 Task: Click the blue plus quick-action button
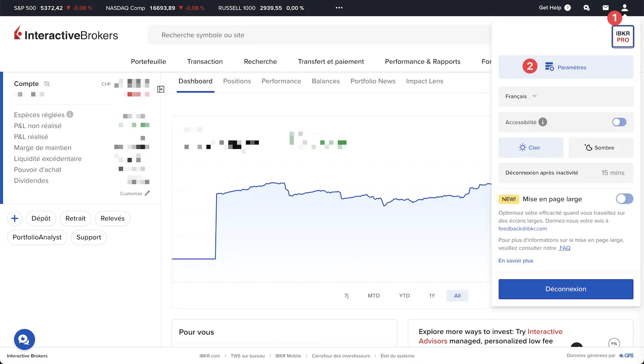(x=15, y=218)
